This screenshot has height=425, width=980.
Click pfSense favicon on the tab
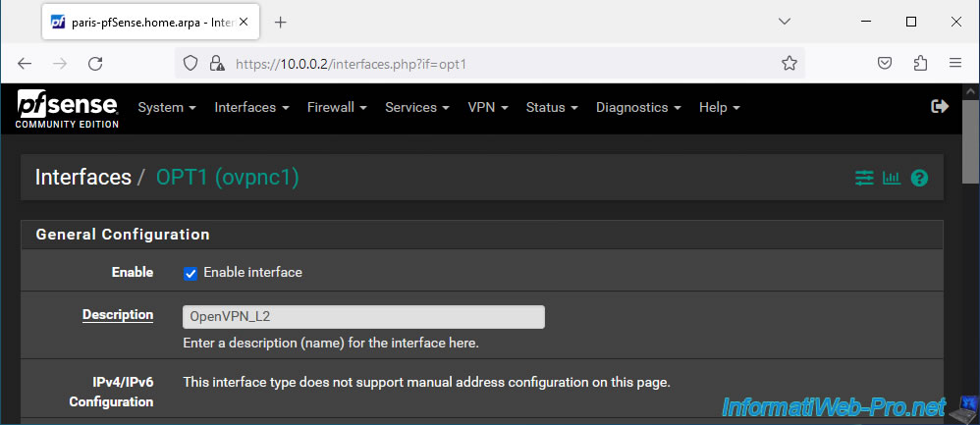point(58,22)
